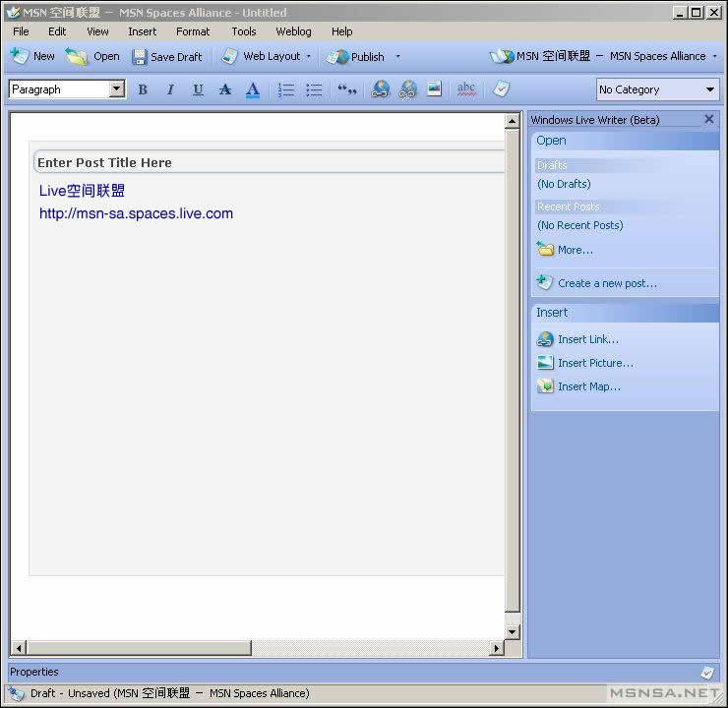Open the File menu

point(21,31)
